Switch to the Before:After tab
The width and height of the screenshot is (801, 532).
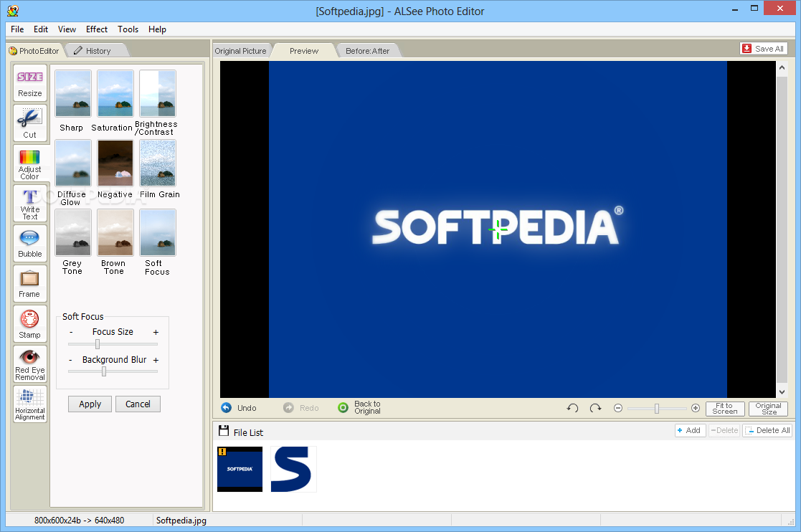(367, 51)
